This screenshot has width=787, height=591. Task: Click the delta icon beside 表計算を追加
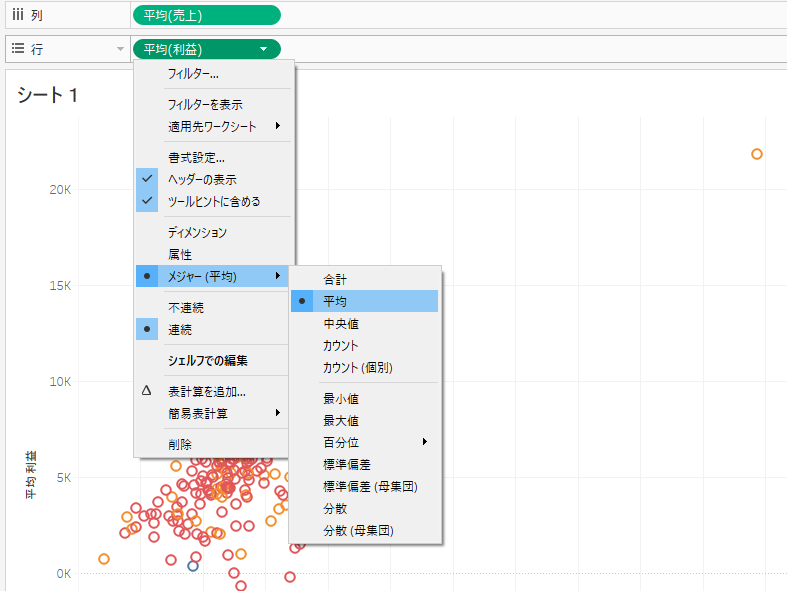(x=147, y=391)
